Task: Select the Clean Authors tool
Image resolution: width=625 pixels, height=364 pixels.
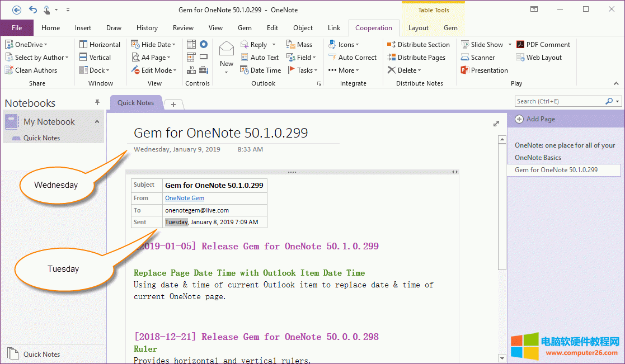Action: (33, 70)
